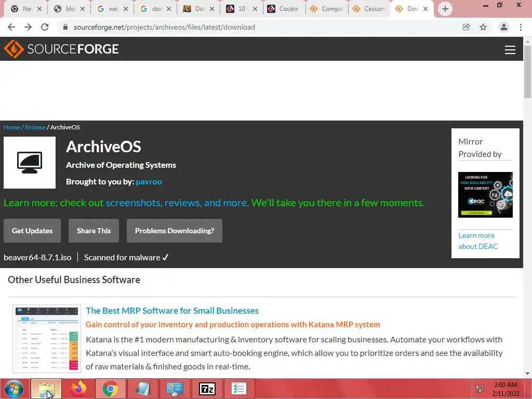The image size is (532, 399).
Task: Reload the current page
Action: pyautogui.click(x=45, y=27)
